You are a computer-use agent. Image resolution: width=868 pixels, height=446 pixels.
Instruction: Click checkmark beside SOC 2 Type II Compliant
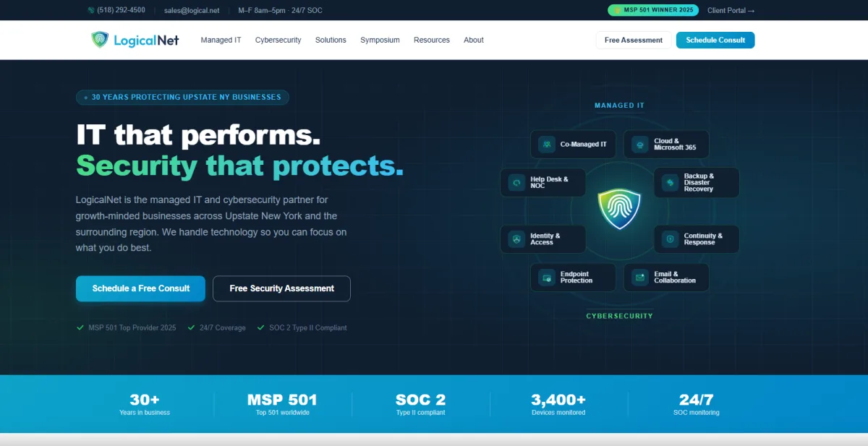click(x=261, y=327)
